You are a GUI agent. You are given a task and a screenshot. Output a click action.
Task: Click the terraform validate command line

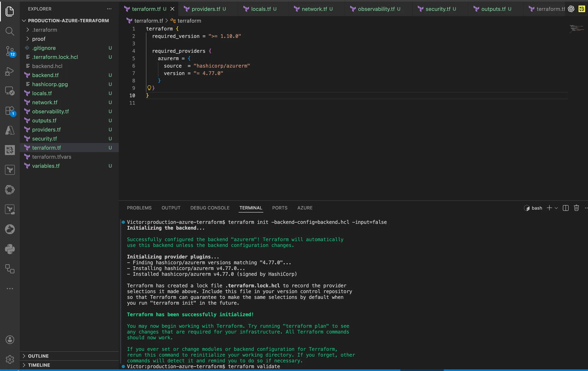254,366
